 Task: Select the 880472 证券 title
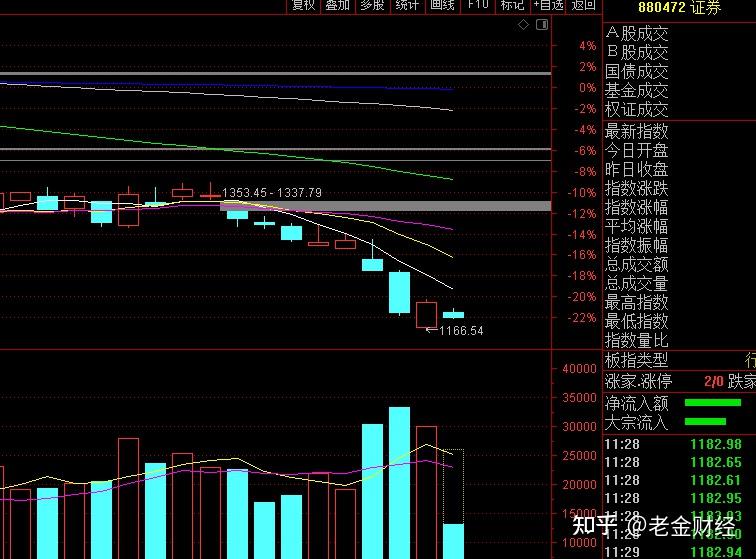(x=679, y=7)
